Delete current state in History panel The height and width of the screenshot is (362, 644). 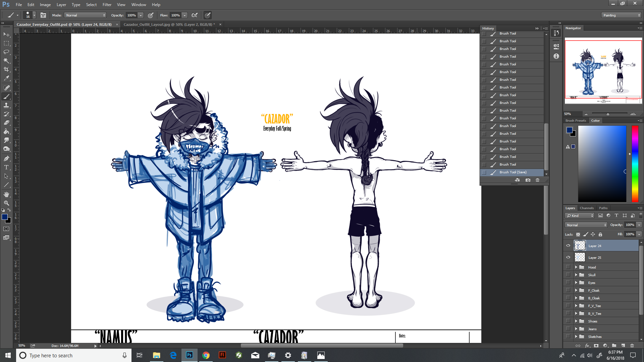point(538,180)
